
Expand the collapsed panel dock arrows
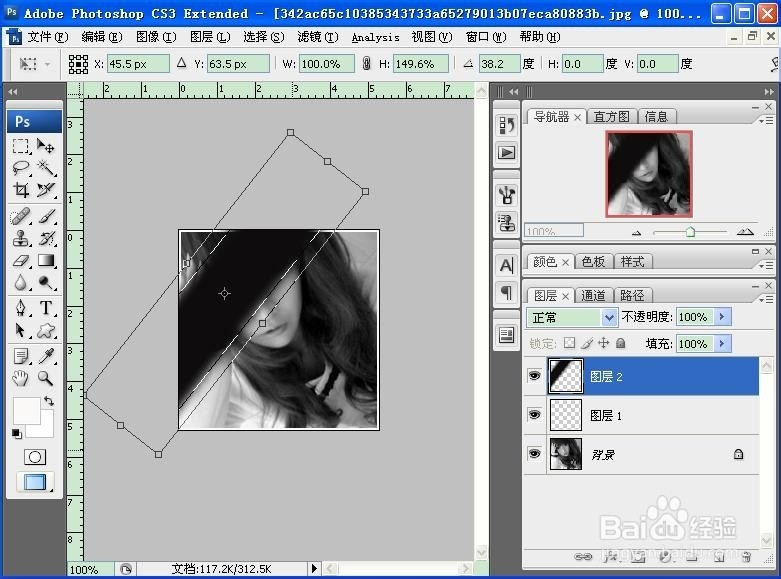click(x=514, y=92)
